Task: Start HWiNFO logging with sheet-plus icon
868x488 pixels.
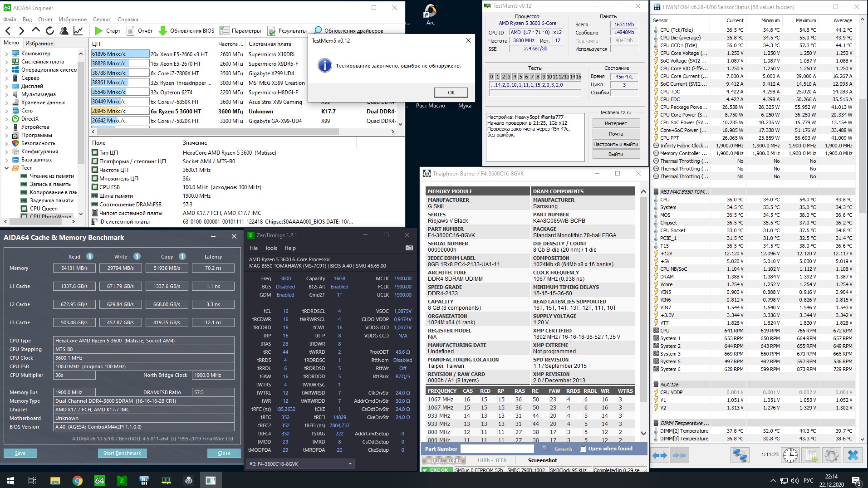Action: (811, 455)
